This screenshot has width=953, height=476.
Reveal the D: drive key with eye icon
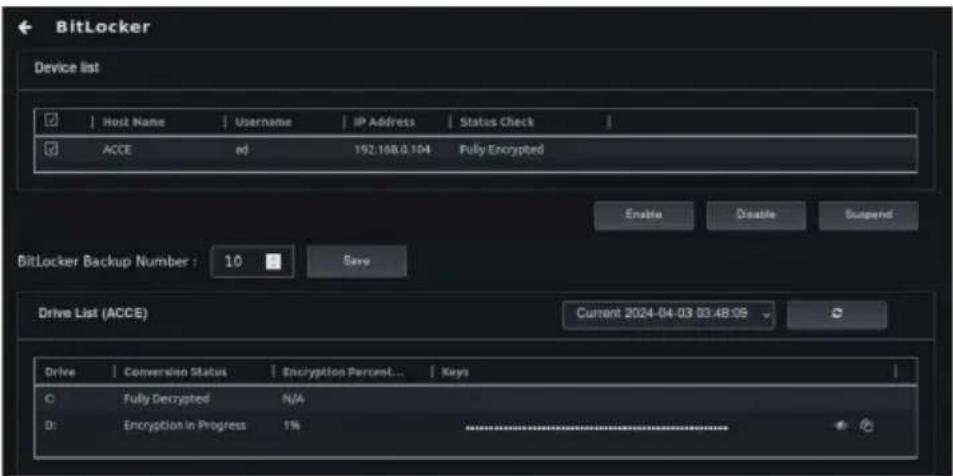tap(841, 426)
